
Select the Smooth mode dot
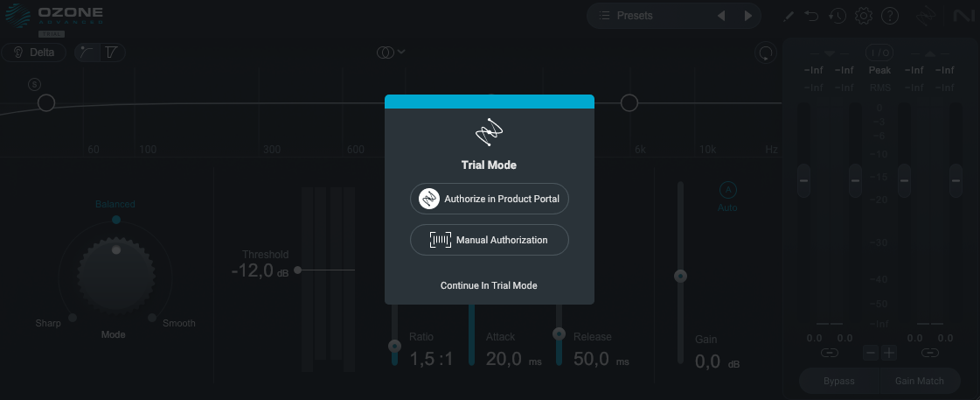click(152, 318)
